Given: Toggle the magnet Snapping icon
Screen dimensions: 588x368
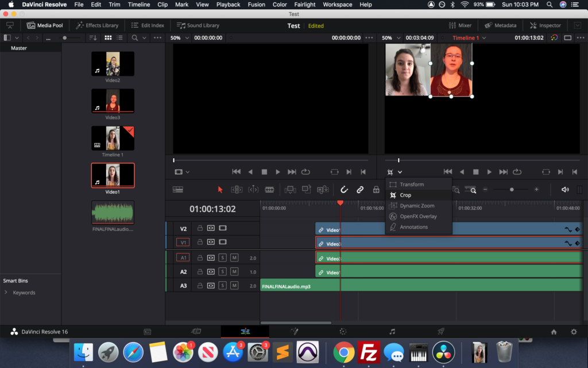Looking at the screenshot, I should coord(344,190).
